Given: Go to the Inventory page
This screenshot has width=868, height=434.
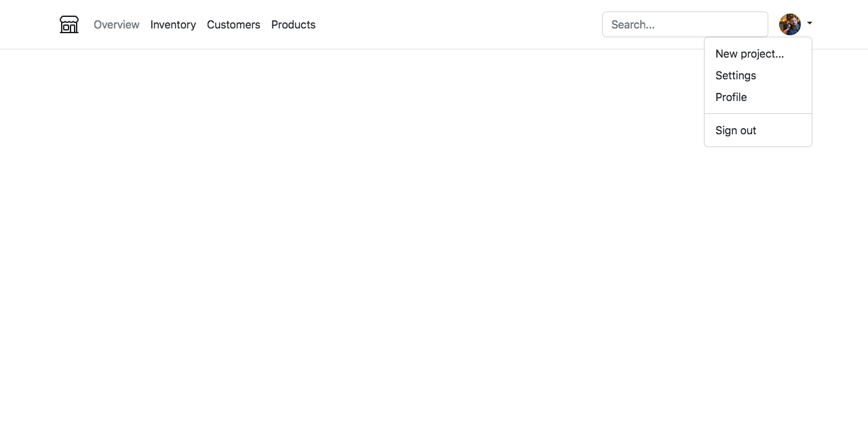Looking at the screenshot, I should click(173, 24).
